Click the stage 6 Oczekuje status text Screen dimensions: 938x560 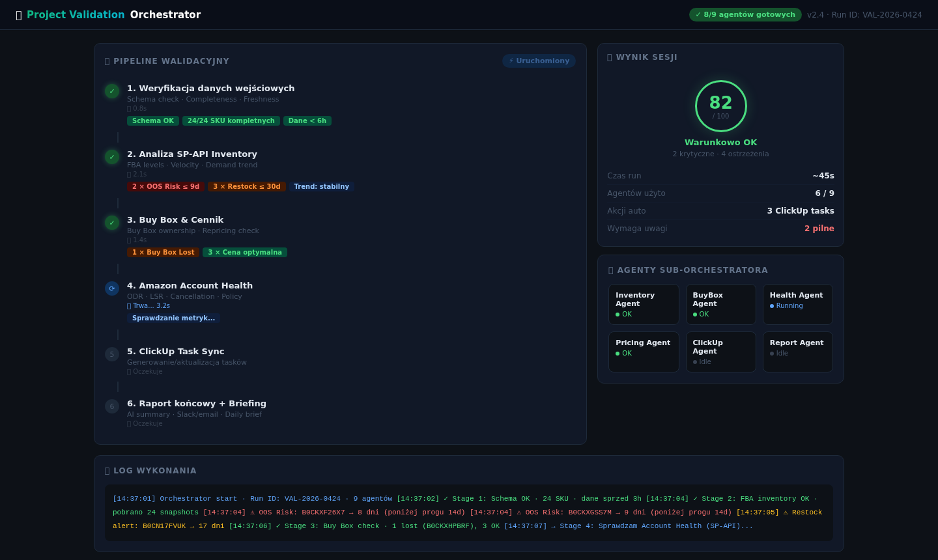(145, 423)
